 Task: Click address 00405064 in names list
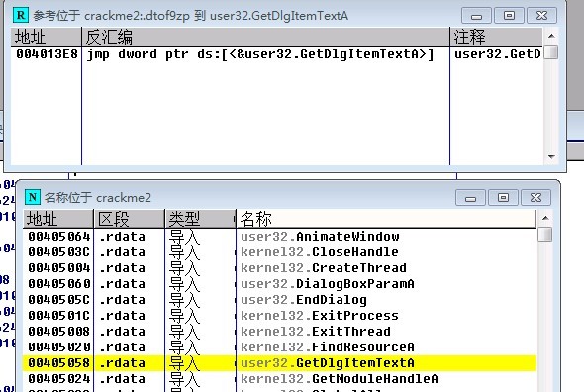pyautogui.click(x=58, y=237)
